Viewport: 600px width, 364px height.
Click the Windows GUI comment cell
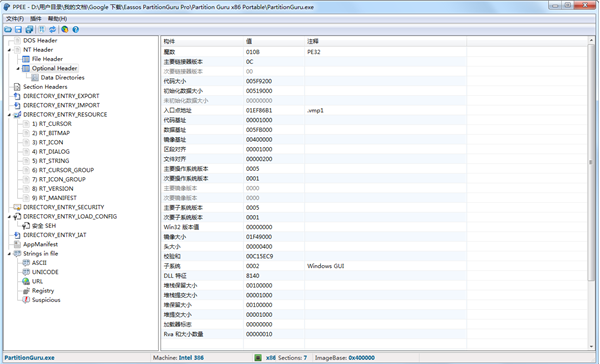(x=325, y=266)
